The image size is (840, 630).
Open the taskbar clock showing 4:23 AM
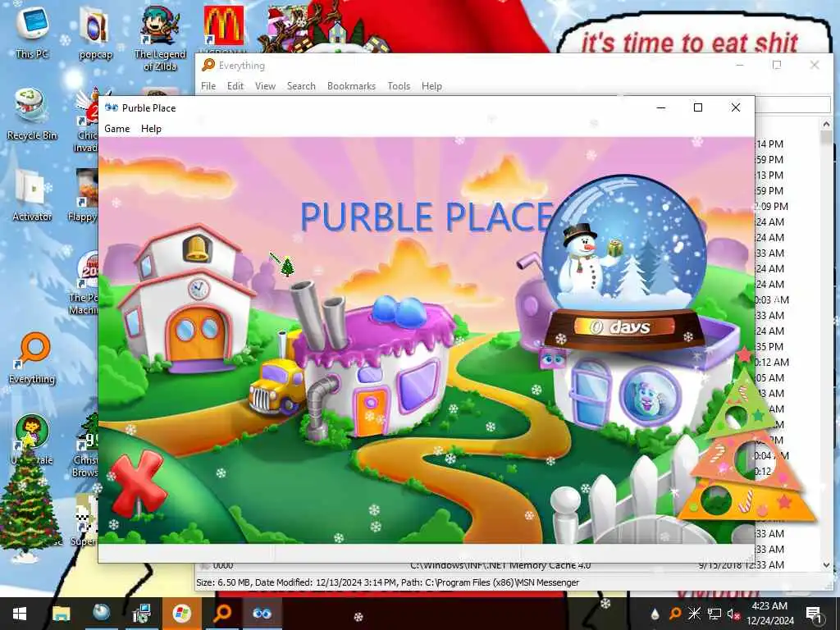(769, 614)
